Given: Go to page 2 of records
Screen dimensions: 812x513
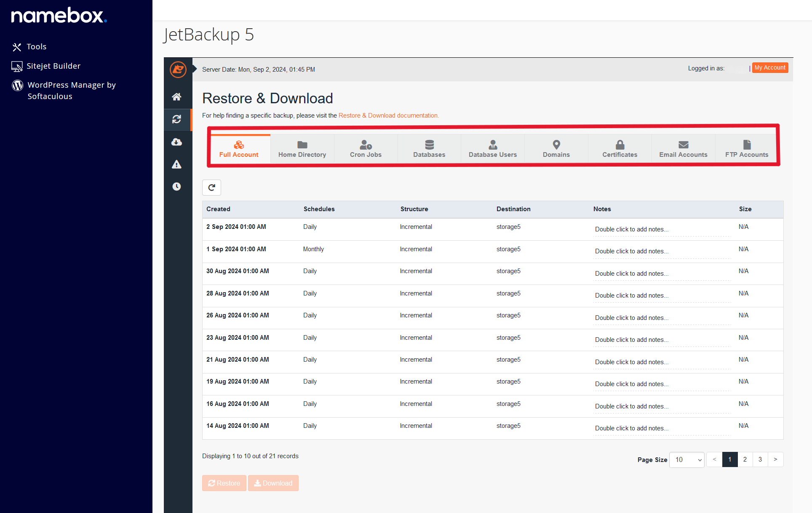Looking at the screenshot, I should coord(745,459).
